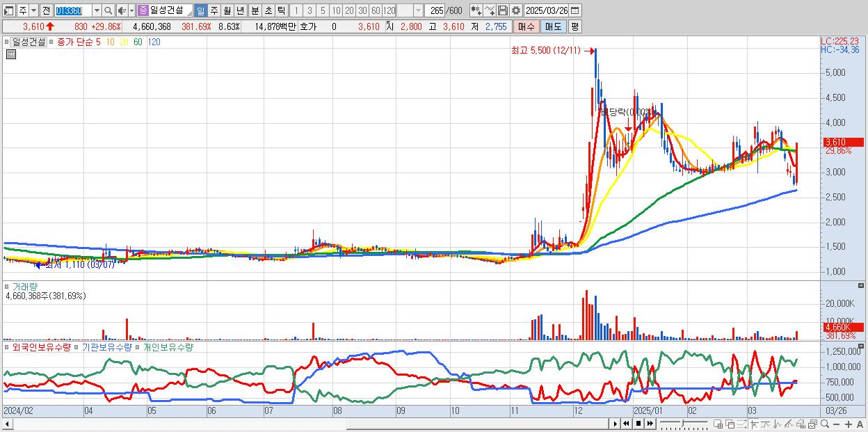Click the date field 2025/03/26
Image resolution: width=868 pixels, height=432 pixels.
point(546,10)
